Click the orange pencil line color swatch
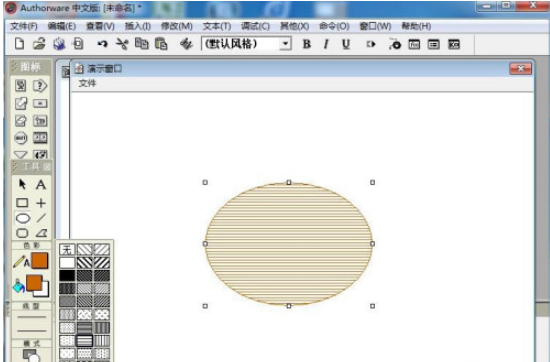Image resolution: width=550 pixels, height=362 pixels. 40,261
